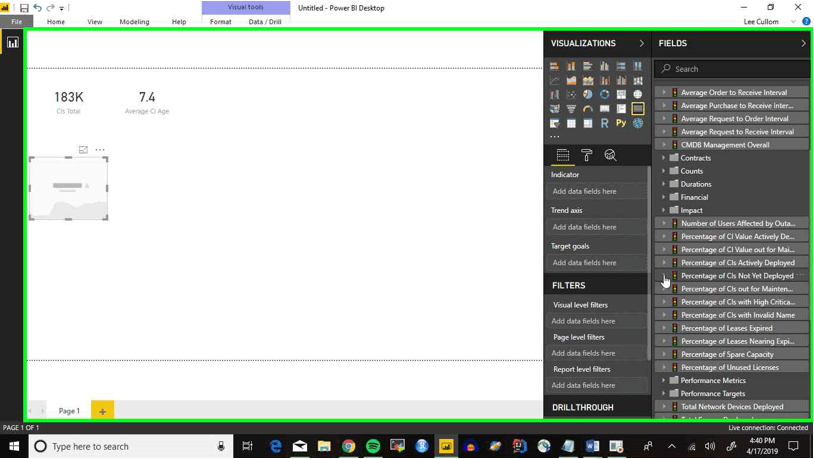The height and width of the screenshot is (459, 814).
Task: Select the pie chart visual
Action: point(588,94)
